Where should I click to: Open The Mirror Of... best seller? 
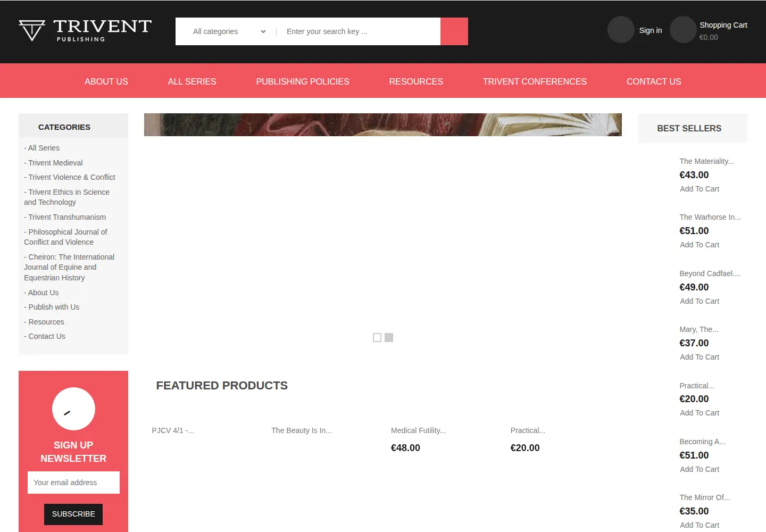pos(704,497)
